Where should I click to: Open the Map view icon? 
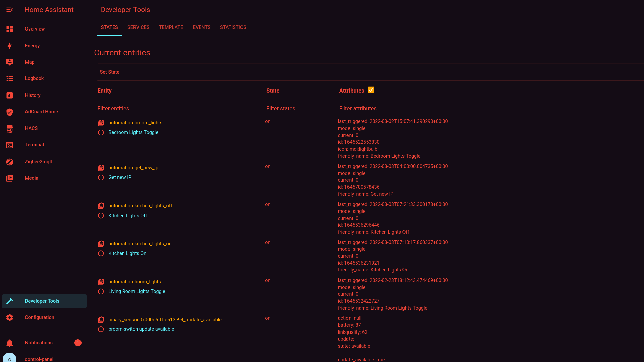point(10,62)
